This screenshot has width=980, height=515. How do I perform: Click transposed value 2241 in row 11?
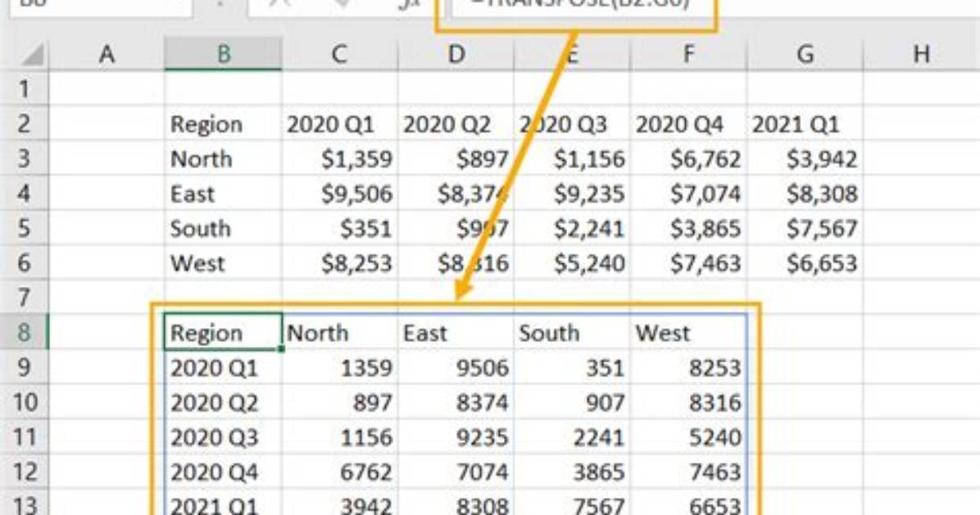coord(572,437)
